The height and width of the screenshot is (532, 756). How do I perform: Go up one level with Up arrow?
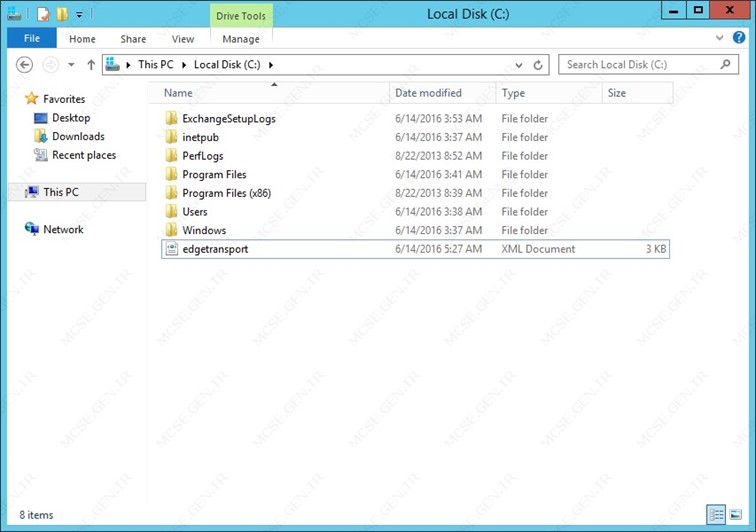coord(91,65)
